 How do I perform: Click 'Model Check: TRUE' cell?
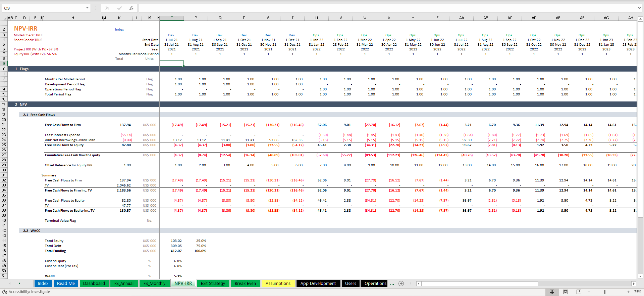(29, 35)
